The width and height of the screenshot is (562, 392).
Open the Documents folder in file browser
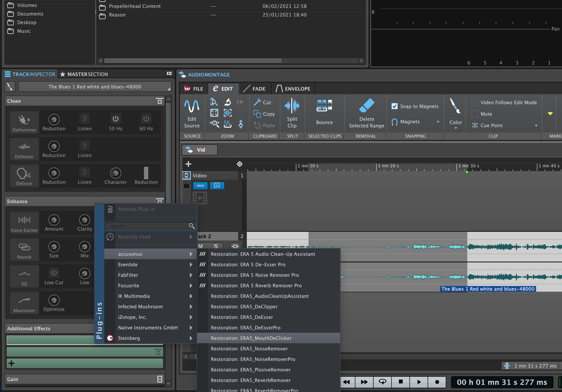pyautogui.click(x=30, y=14)
